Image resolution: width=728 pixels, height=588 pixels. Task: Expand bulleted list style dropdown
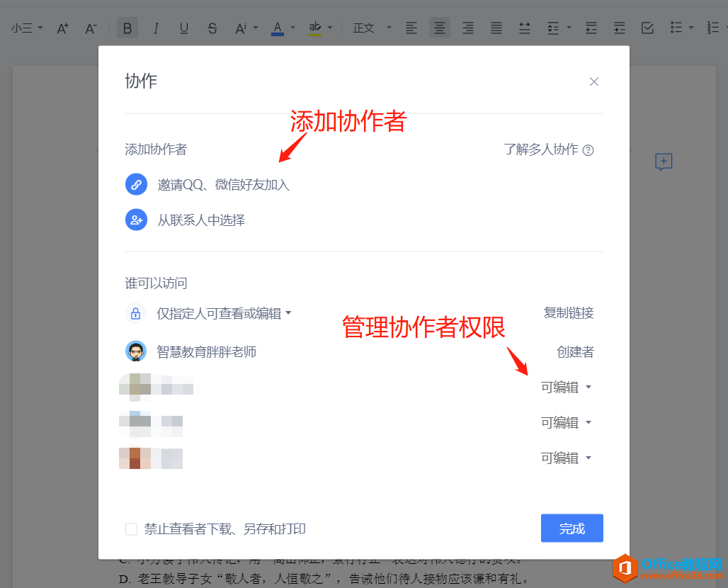click(x=691, y=28)
